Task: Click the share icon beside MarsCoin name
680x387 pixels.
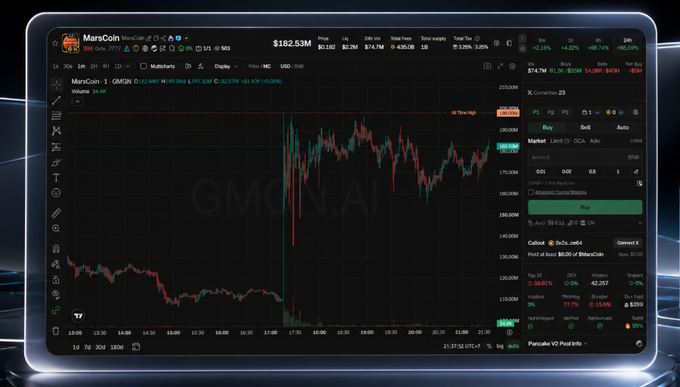Action: [x=163, y=38]
